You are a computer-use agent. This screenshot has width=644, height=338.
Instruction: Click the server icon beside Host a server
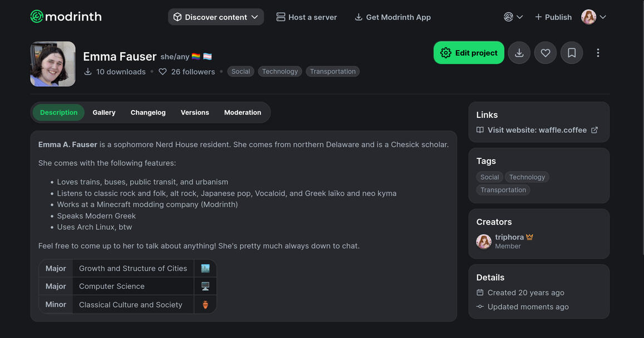(281, 17)
